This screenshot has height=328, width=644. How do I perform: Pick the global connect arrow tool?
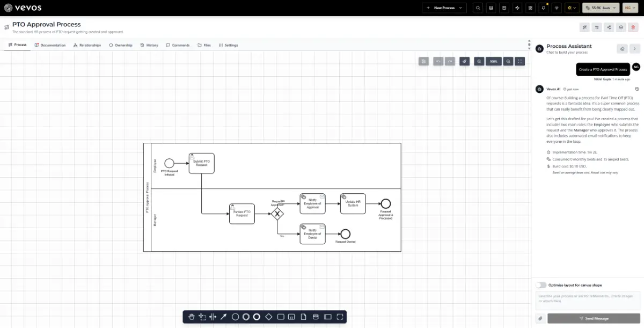click(224, 317)
